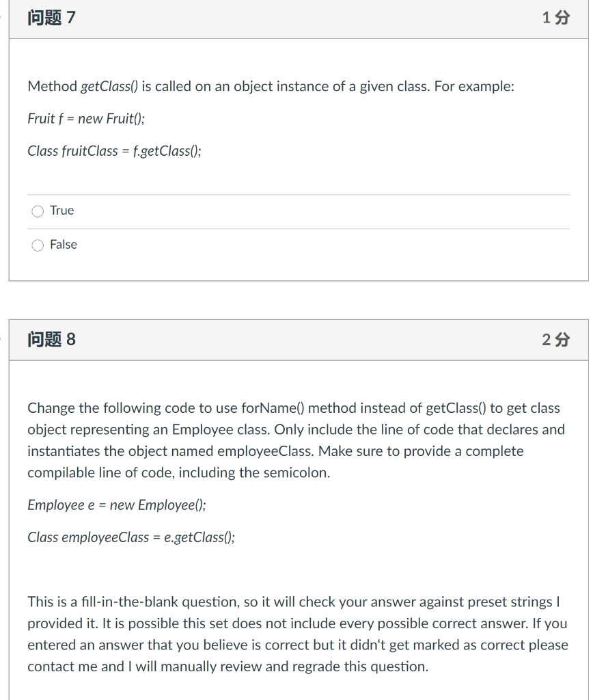
Task: Click the 2 分 points label on question 8
Action: (x=555, y=340)
